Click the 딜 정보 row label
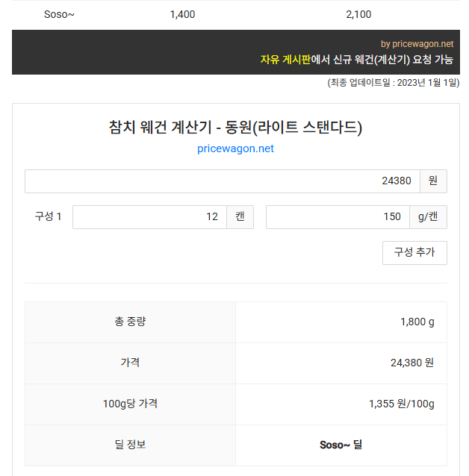This screenshot has height=476, width=469. [x=130, y=445]
